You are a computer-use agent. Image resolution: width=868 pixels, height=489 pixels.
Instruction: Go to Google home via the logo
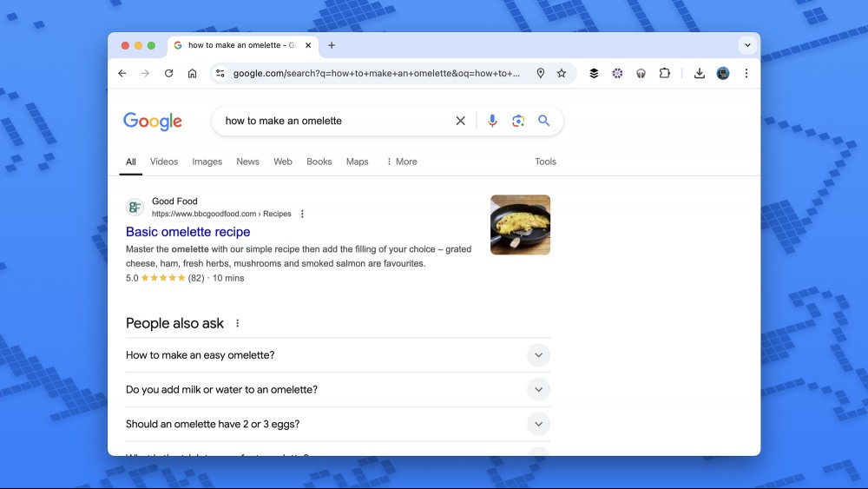[153, 122]
